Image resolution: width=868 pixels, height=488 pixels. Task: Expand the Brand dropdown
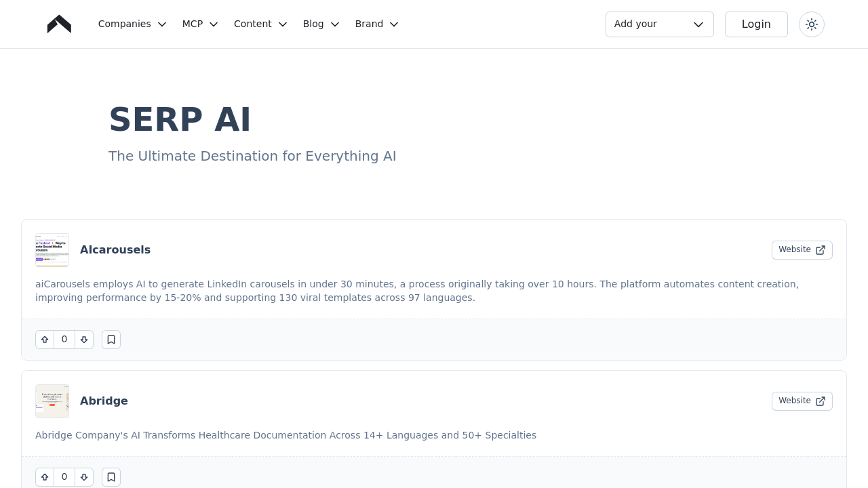point(376,24)
